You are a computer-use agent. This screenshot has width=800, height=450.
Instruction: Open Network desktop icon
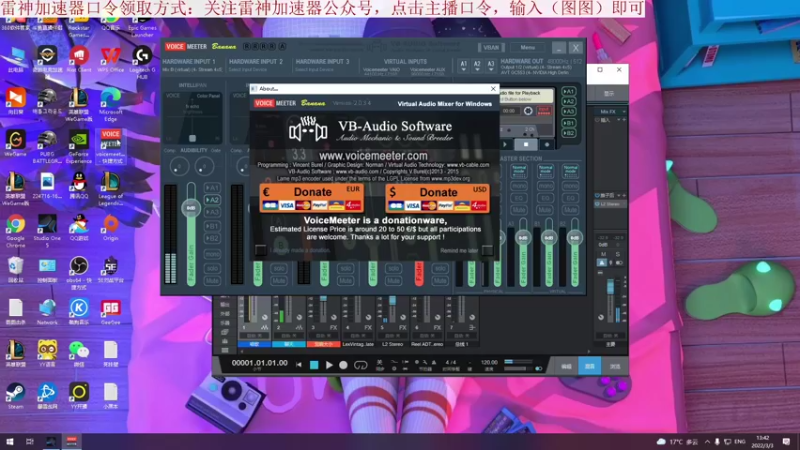(x=47, y=312)
